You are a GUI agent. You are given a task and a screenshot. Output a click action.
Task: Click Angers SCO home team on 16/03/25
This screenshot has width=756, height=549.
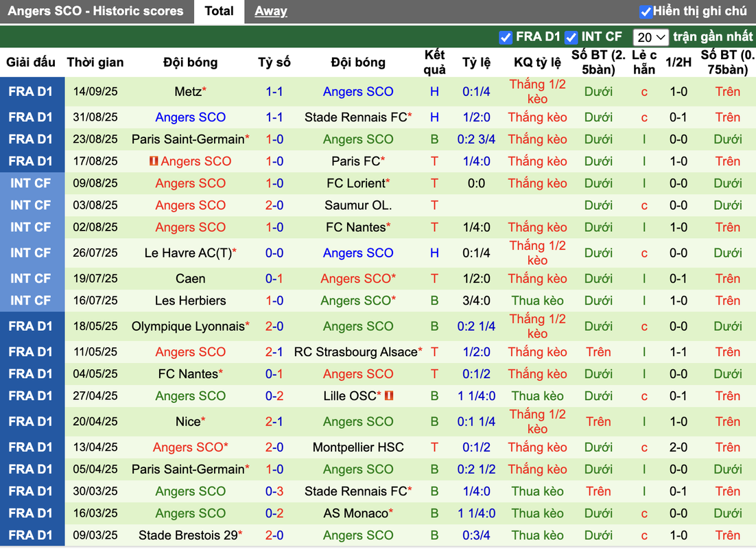tap(191, 513)
